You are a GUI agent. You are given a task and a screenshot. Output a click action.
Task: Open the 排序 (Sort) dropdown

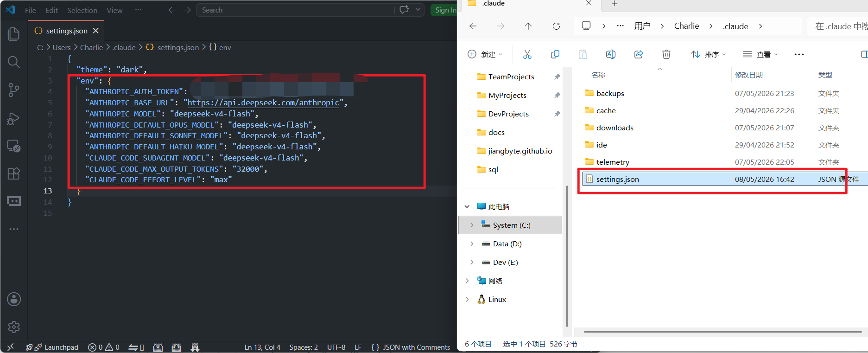tap(709, 54)
